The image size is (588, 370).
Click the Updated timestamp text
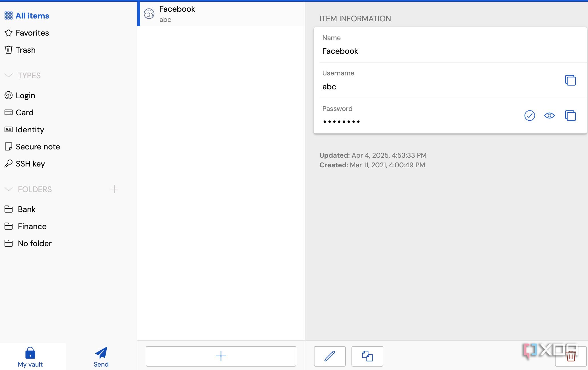point(373,155)
